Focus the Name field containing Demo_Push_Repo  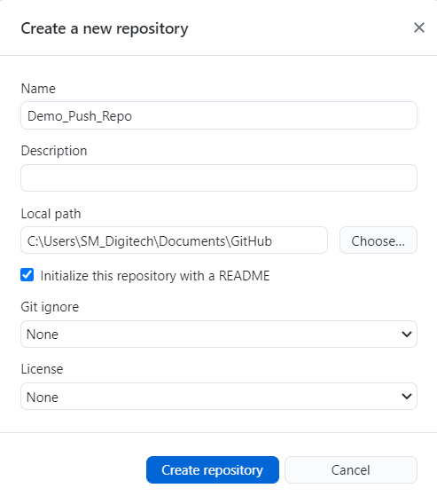click(x=219, y=115)
